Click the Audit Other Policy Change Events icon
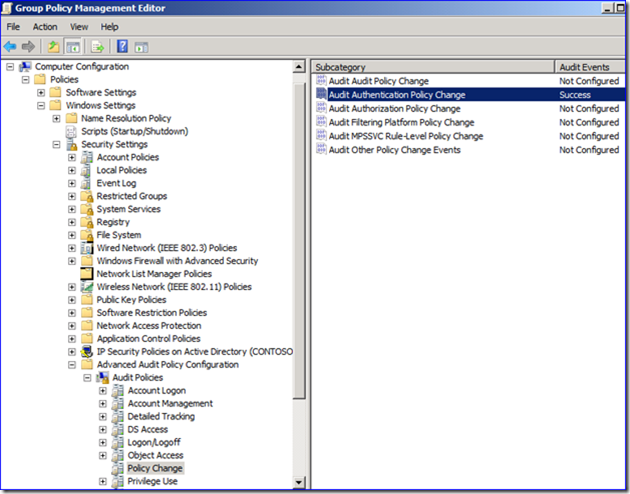Image resolution: width=630 pixels, height=494 pixels. (321, 149)
